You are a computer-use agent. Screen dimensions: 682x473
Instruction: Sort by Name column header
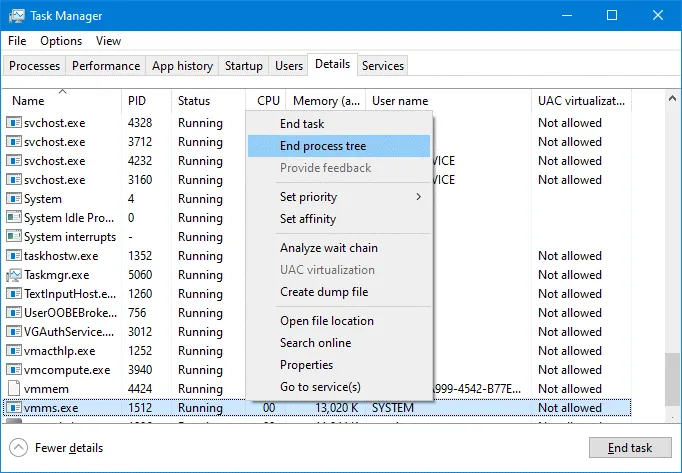(x=28, y=101)
